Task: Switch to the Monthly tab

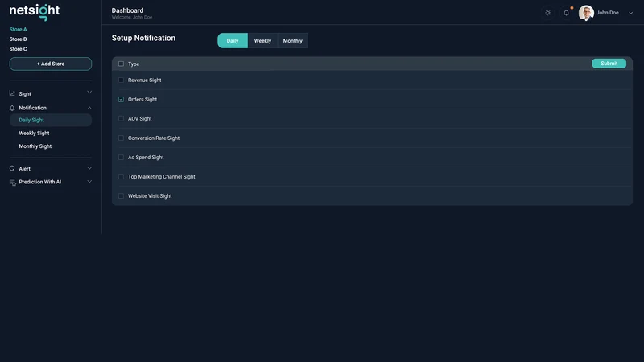Action: coord(293,41)
